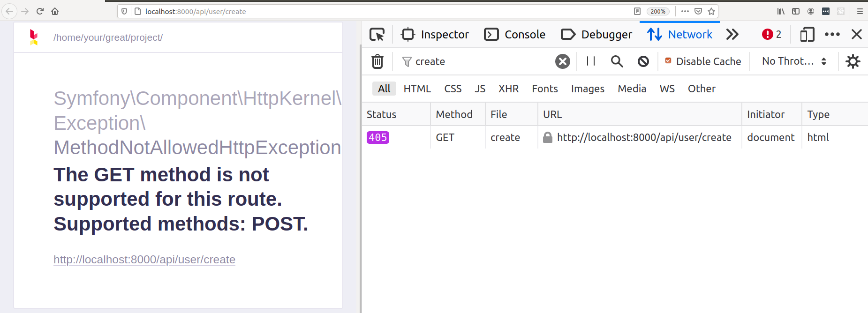Click the red error count indicator

771,35
